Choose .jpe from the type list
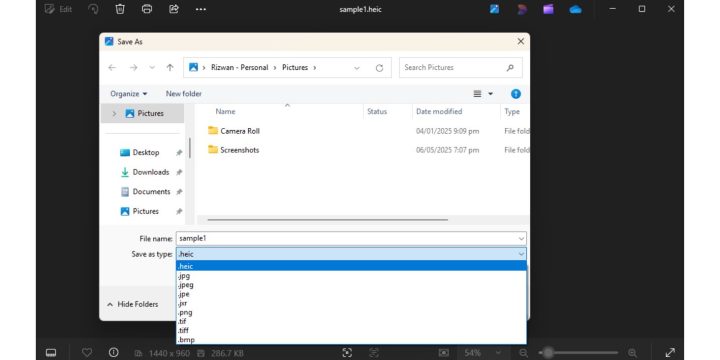720x360 pixels. point(351,294)
